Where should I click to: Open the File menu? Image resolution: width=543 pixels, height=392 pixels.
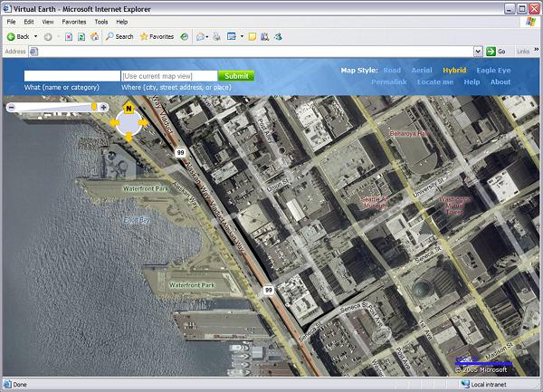(12, 22)
